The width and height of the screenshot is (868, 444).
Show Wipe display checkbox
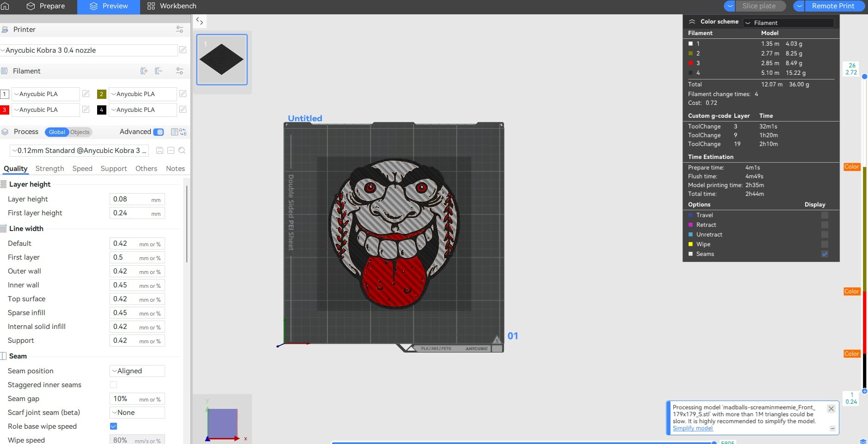825,244
